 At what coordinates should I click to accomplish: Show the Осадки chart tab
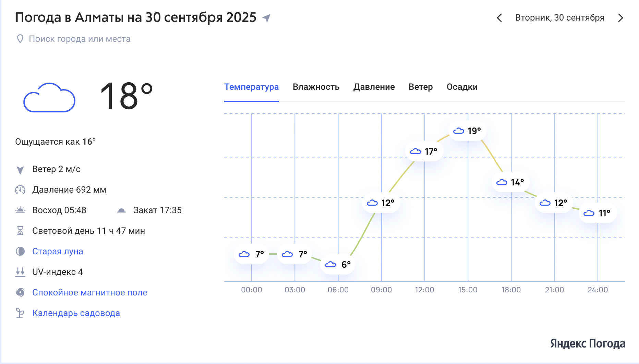tap(462, 87)
